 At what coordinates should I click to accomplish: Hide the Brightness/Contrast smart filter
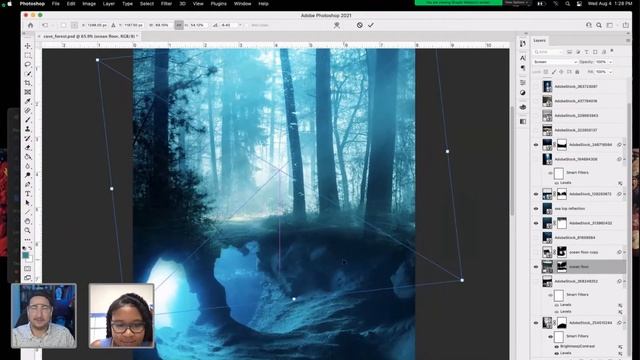[x=556, y=347]
